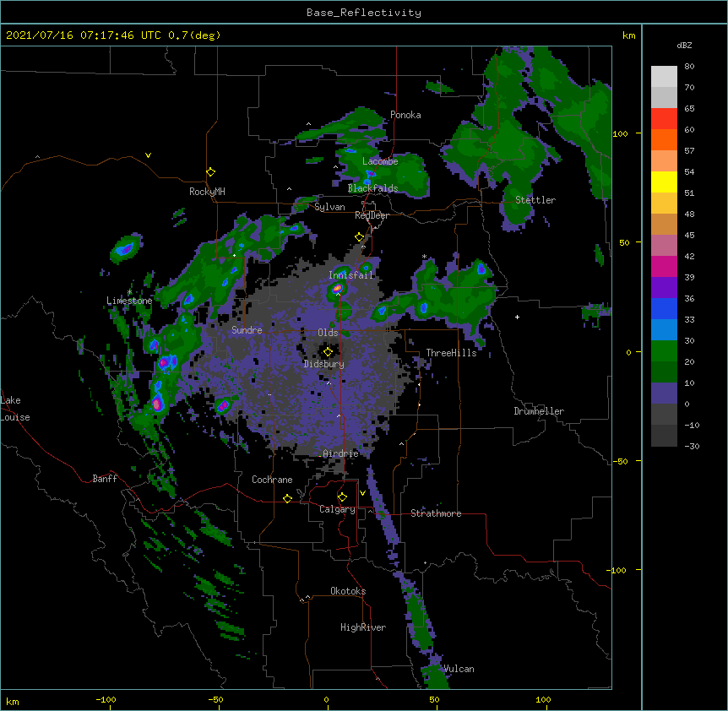Click the Cochrane label
The height and width of the screenshot is (711, 728).
(272, 480)
